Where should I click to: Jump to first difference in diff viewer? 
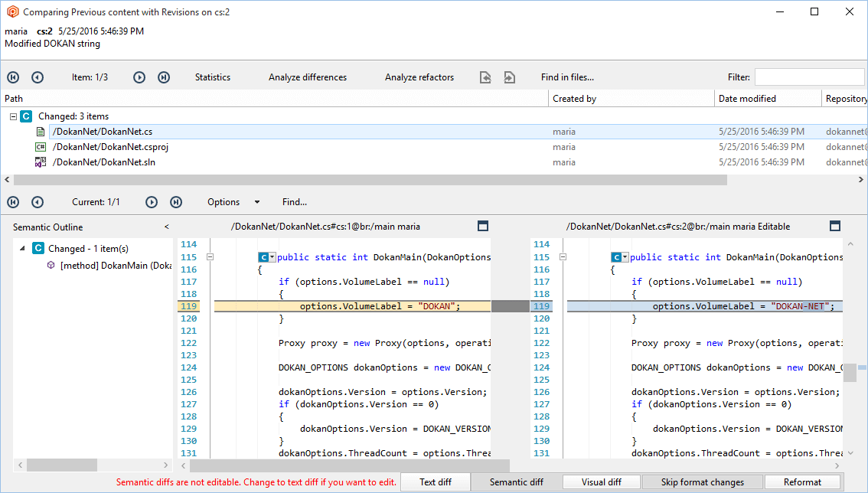pyautogui.click(x=13, y=202)
